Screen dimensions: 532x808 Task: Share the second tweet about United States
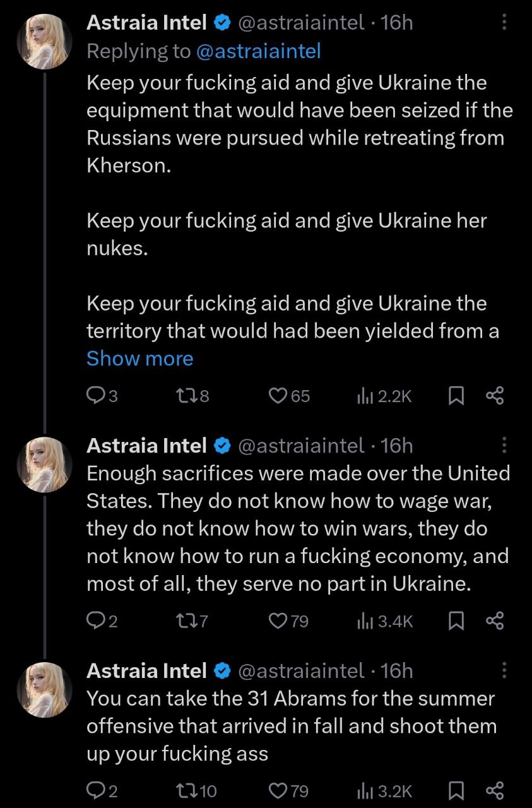[495, 621]
